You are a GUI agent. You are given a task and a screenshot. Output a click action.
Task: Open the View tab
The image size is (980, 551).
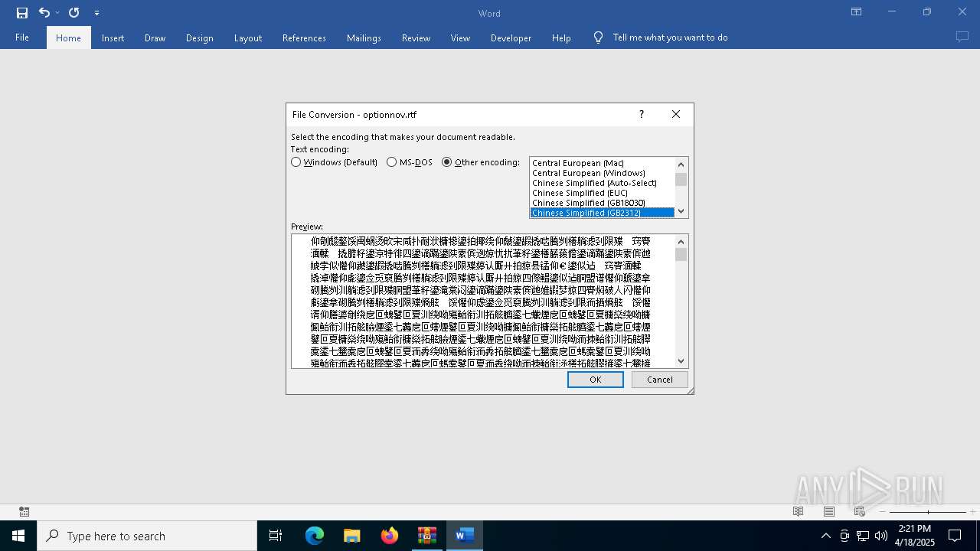(460, 37)
